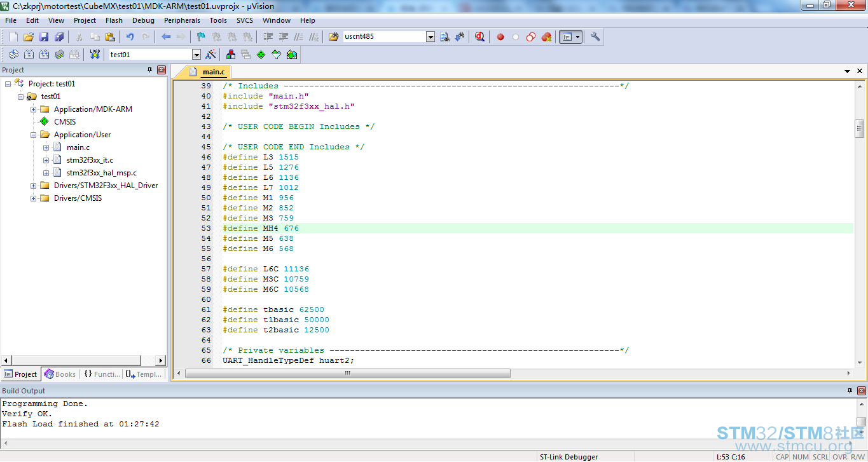This screenshot has width=868, height=462.
Task: Switch to the Functions tab
Action: [x=102, y=374]
